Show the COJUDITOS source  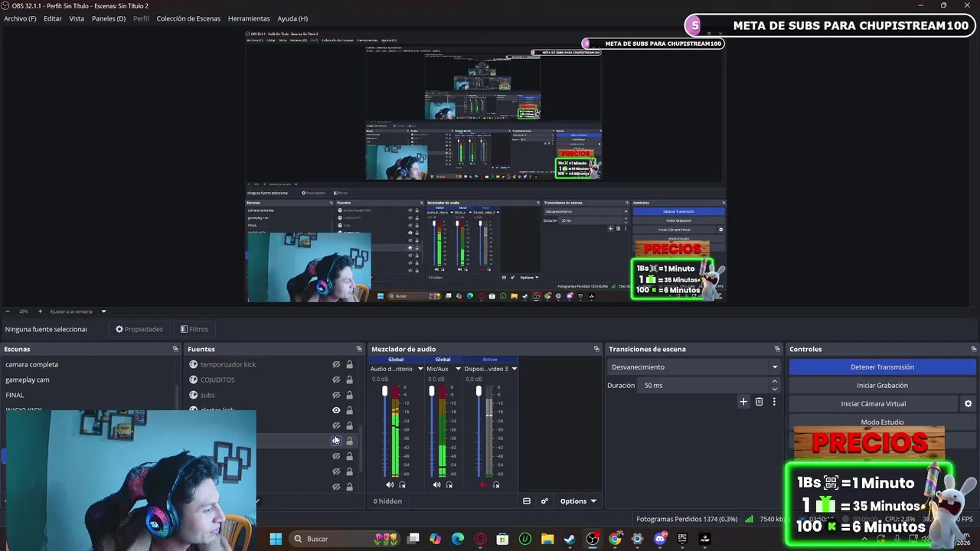pyautogui.click(x=336, y=380)
